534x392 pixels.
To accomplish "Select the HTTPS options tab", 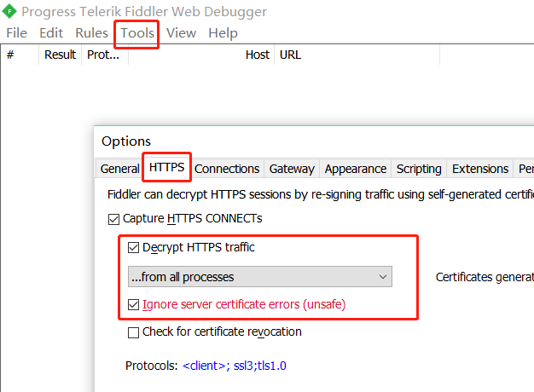I will pyautogui.click(x=166, y=167).
